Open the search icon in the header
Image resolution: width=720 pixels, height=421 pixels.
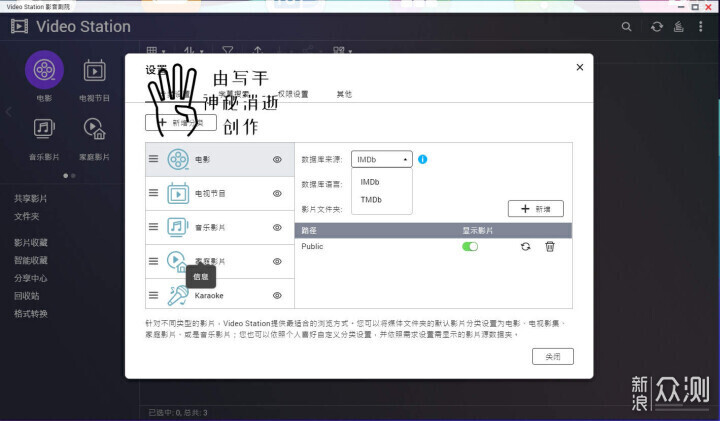[x=626, y=27]
